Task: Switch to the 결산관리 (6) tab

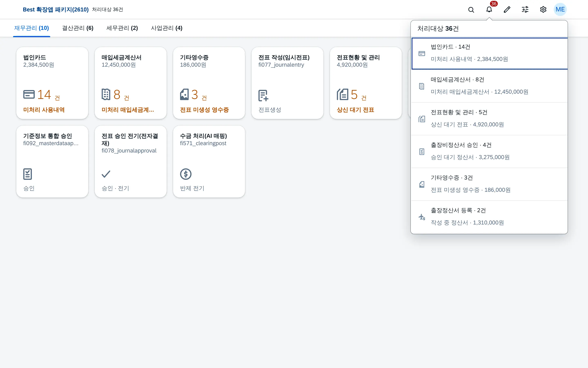Action: tap(78, 28)
